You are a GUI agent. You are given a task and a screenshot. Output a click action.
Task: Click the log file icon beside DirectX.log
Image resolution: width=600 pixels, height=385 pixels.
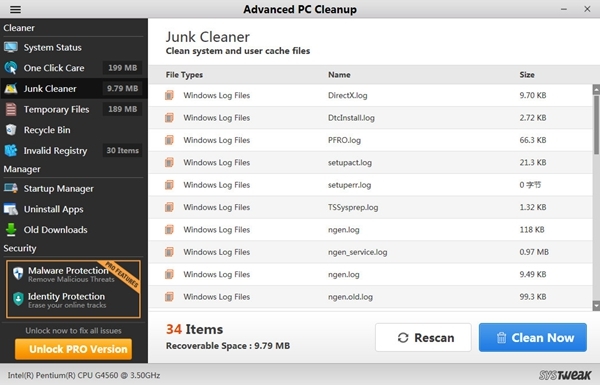pos(169,95)
